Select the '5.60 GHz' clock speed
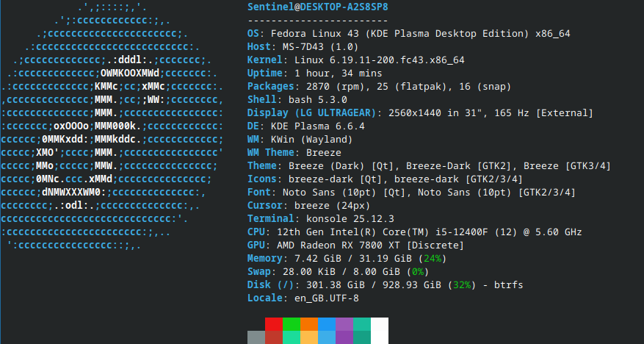The width and height of the screenshot is (644, 344). point(558,232)
